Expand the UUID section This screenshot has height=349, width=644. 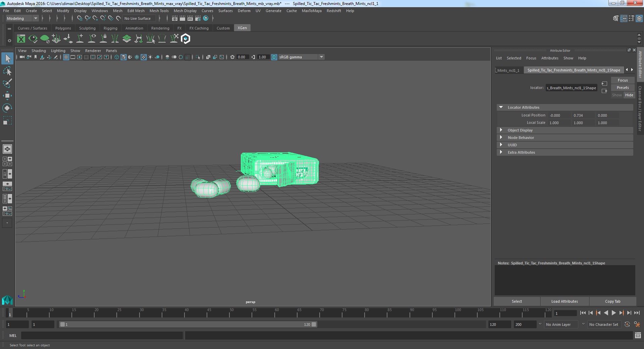[x=501, y=145]
